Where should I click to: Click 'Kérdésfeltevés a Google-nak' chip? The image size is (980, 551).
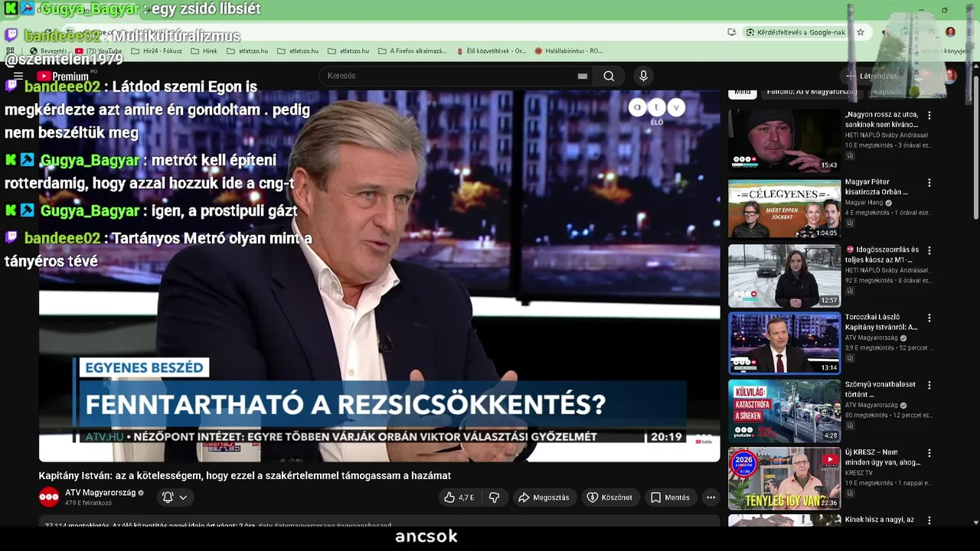click(x=795, y=32)
